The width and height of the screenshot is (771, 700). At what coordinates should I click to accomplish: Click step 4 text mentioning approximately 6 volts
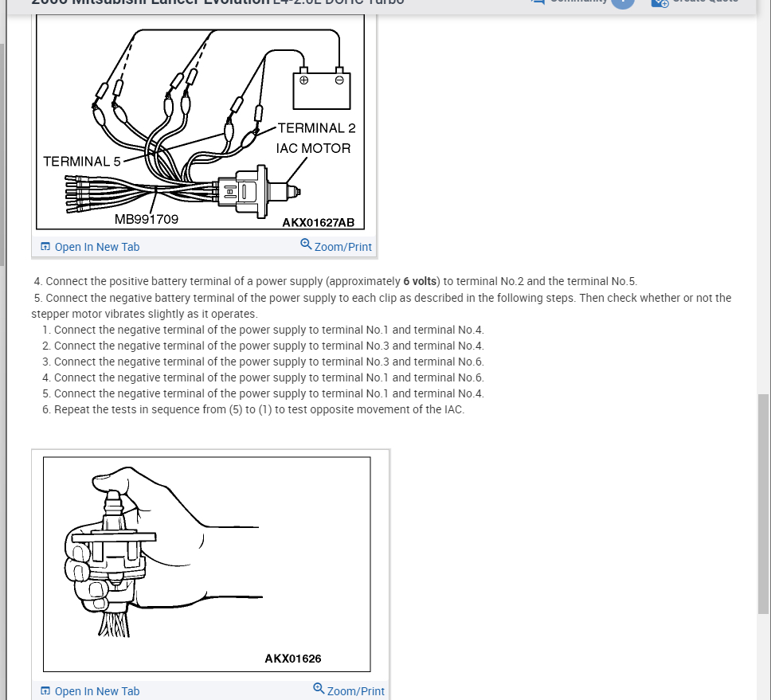pyautogui.click(x=335, y=281)
